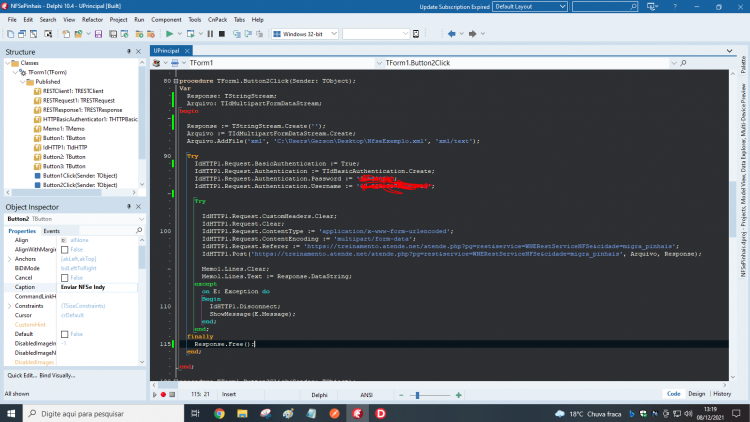
Task: Click the editor zoom slider handle
Action: click(418, 395)
